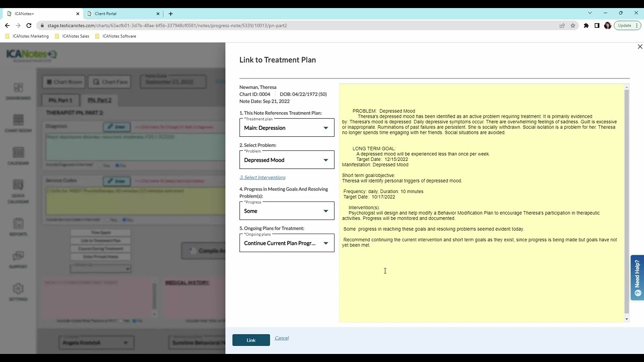Bookmark this page with the star icon
Screen dimensions: 644x362
(x=573, y=25)
